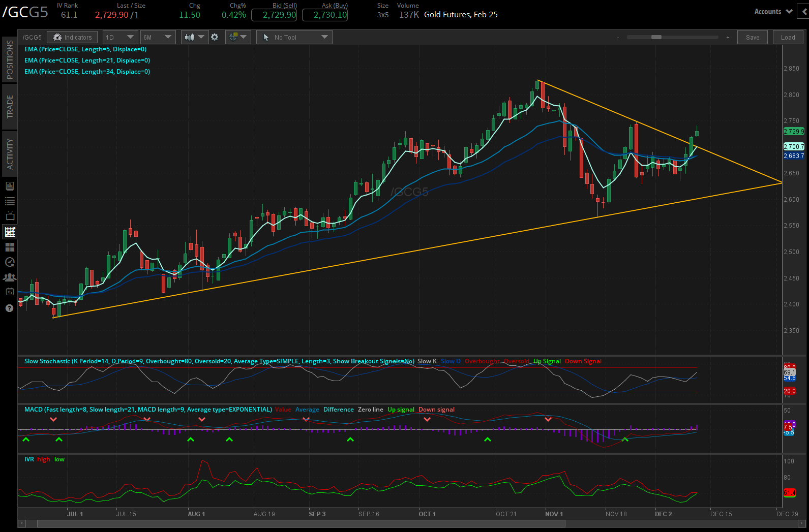Click the Load chart button

[x=788, y=37]
